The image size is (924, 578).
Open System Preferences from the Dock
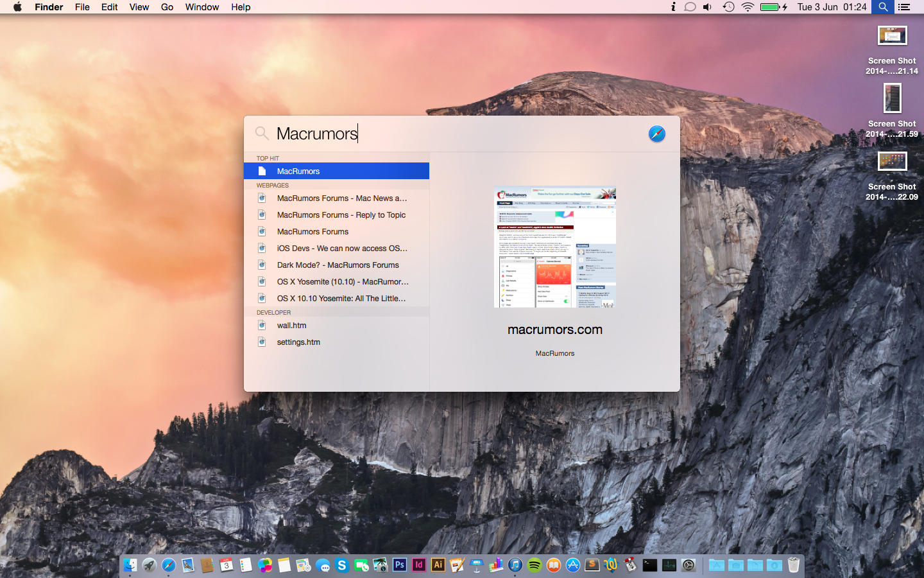point(689,565)
